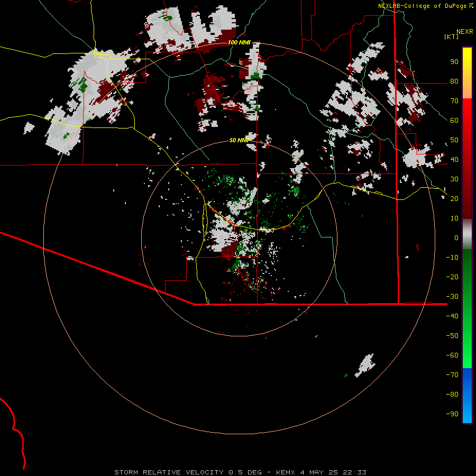The width and height of the screenshot is (476, 476).
Task: Click the -10 value on velocity scale
Action: click(x=452, y=258)
